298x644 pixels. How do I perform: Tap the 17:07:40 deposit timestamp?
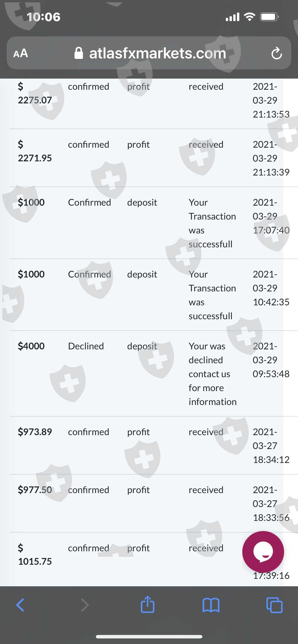click(x=271, y=230)
